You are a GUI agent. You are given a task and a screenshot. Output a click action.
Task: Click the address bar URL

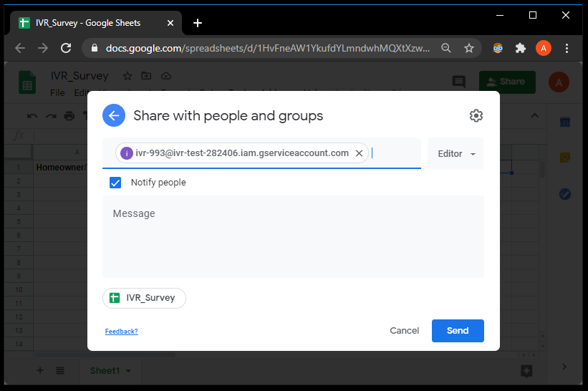coord(268,49)
